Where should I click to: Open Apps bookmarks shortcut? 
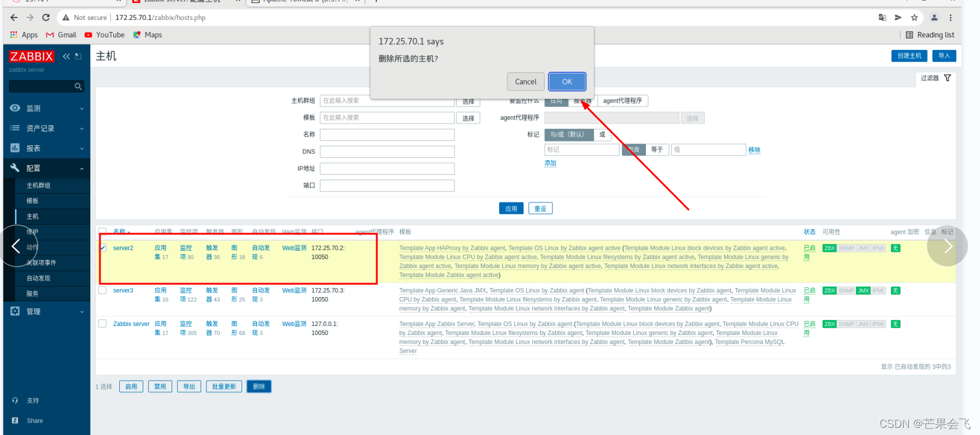24,35
